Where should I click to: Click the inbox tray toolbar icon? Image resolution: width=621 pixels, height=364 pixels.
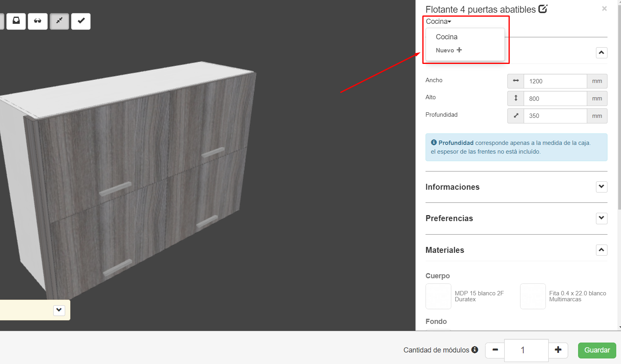click(x=16, y=21)
